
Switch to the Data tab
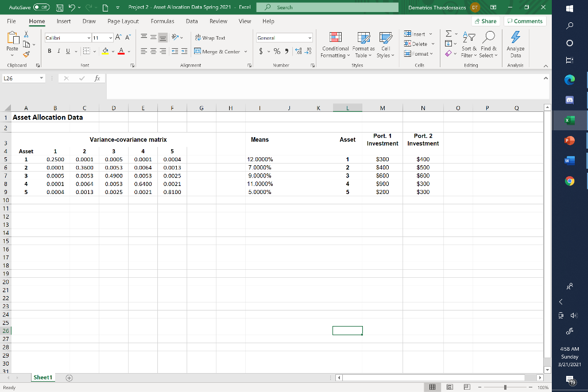192,21
